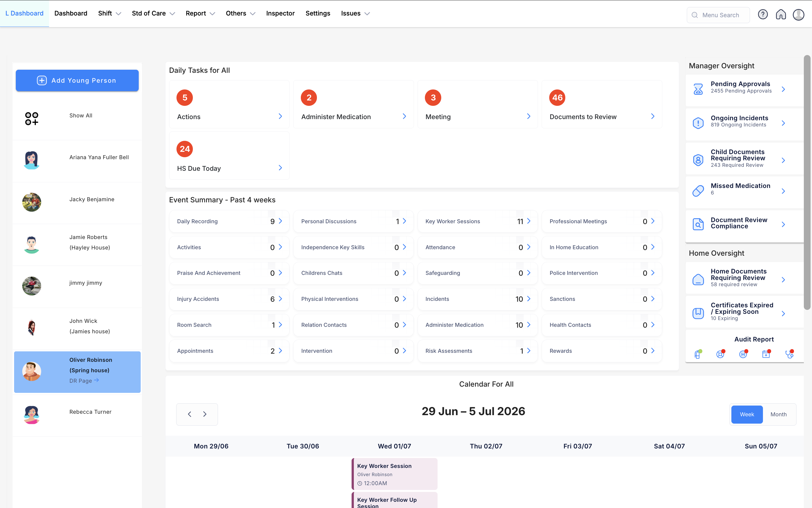Click the Pending Approvals hourglass icon
812x508 pixels.
[698, 89]
